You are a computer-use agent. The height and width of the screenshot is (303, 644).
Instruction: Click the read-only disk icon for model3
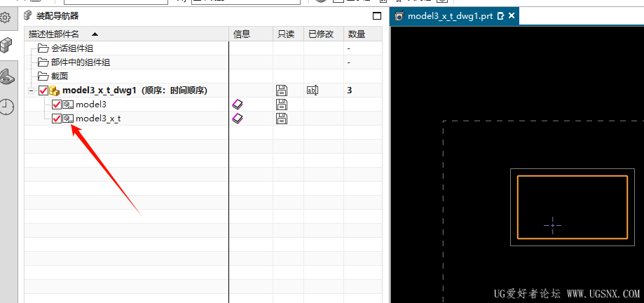[282, 105]
